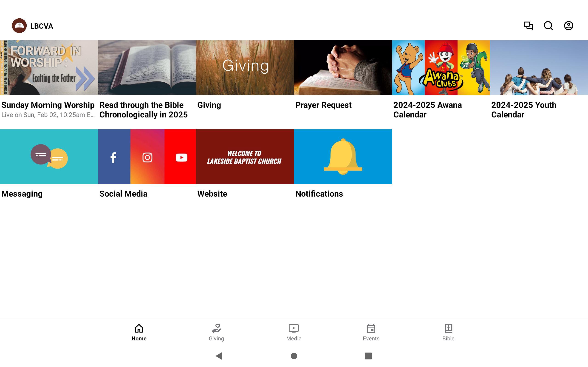Switch to the Giving bottom tab

[216, 332]
